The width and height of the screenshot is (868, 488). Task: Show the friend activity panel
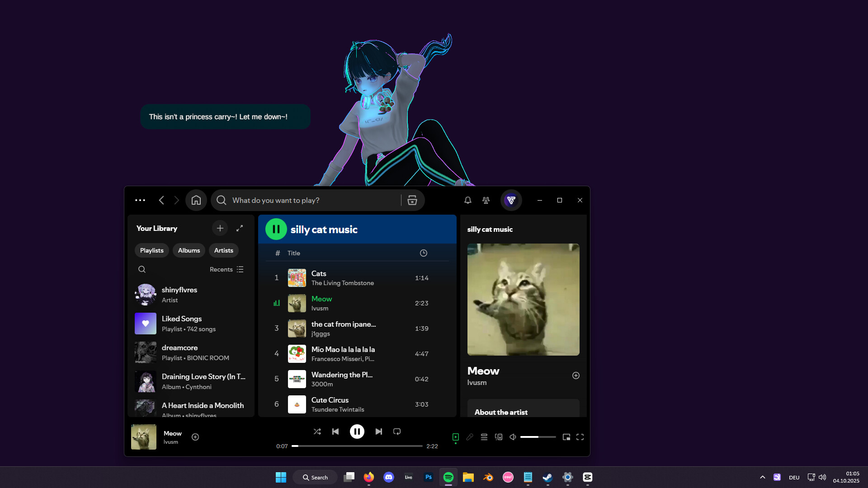(x=485, y=200)
